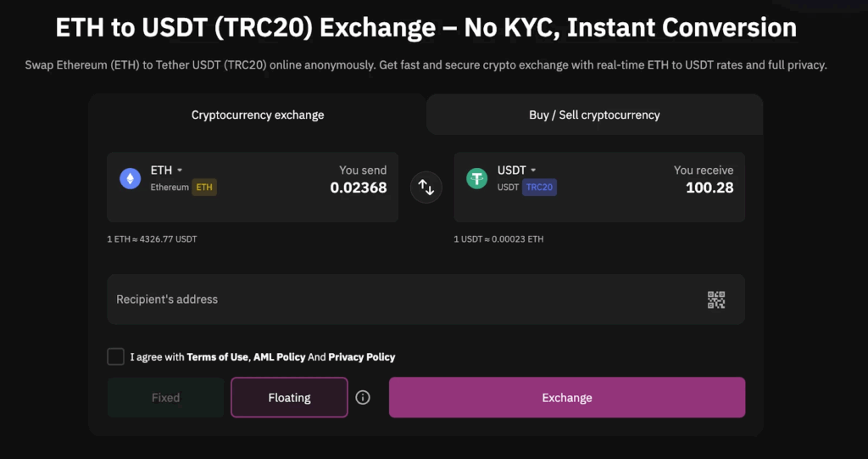
Task: Switch to Cryptocurrency exchange tab
Action: pyautogui.click(x=258, y=115)
